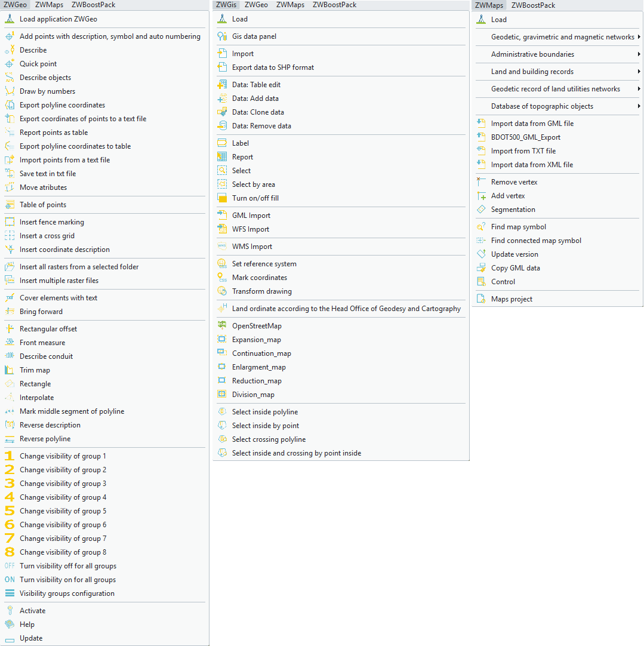Click the Visibility groups configuration icon
Screen dimensions: 644x646
[x=10, y=593]
